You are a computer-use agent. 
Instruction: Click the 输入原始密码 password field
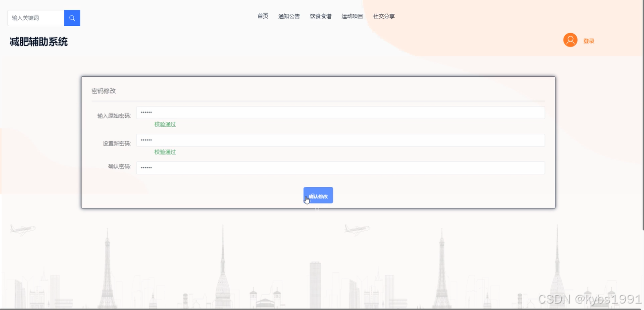[x=341, y=113]
